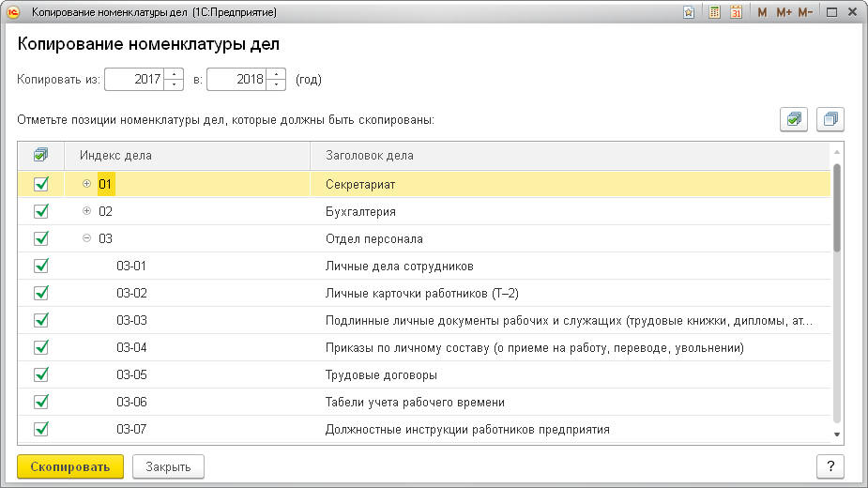Collapse the 03 Отдел персонала node

pyautogui.click(x=86, y=237)
